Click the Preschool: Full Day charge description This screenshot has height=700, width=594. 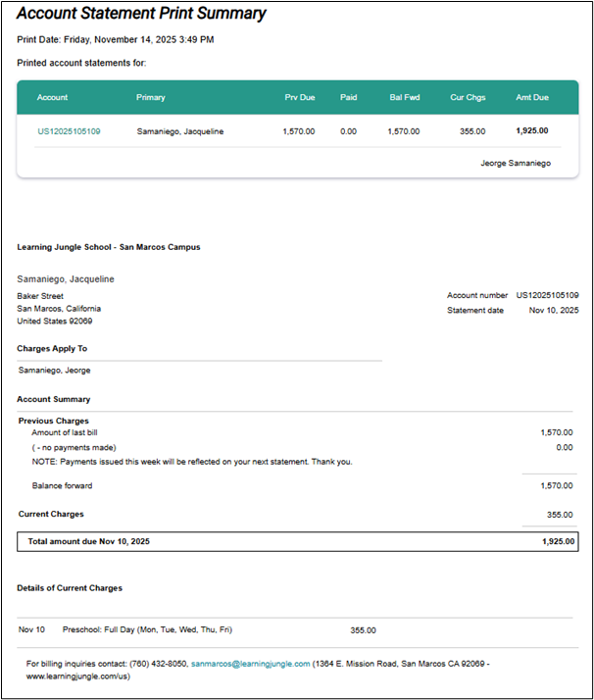[x=147, y=629]
